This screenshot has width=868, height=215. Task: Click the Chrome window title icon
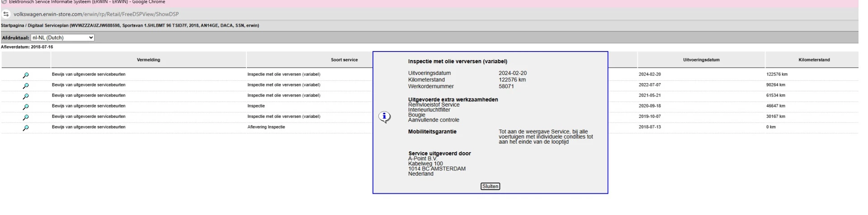(x=4, y=2)
